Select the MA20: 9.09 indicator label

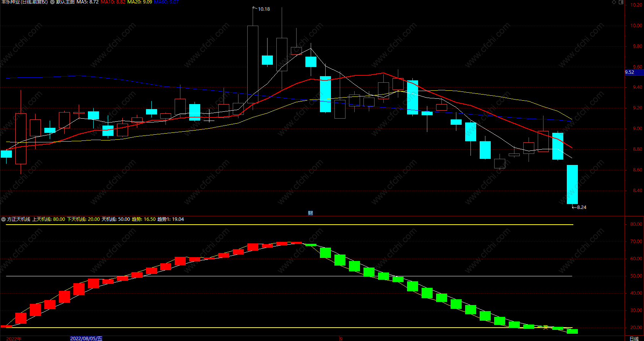click(140, 2)
